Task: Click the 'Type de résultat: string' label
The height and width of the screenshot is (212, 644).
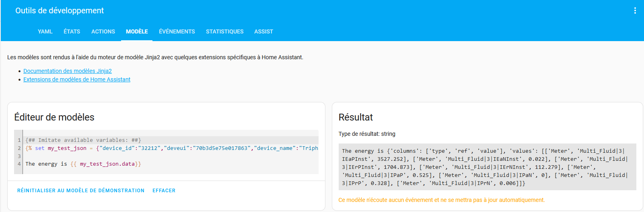Action: [366, 134]
